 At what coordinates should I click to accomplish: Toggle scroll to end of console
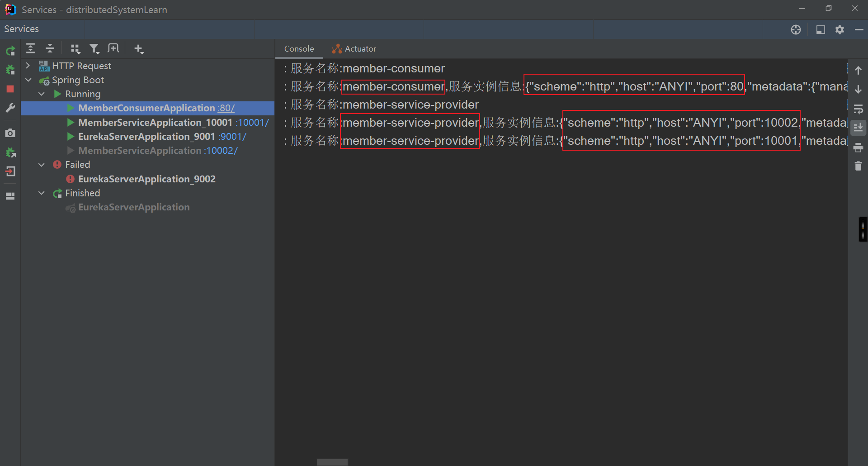click(858, 128)
